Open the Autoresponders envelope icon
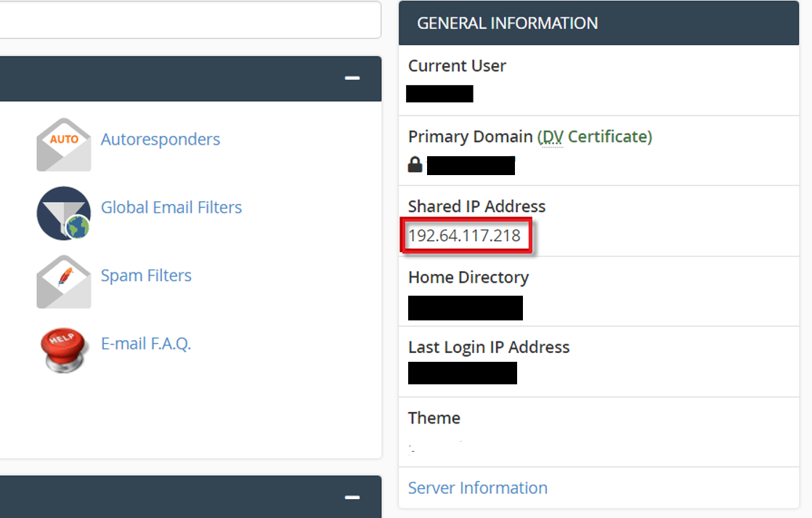 (x=64, y=144)
